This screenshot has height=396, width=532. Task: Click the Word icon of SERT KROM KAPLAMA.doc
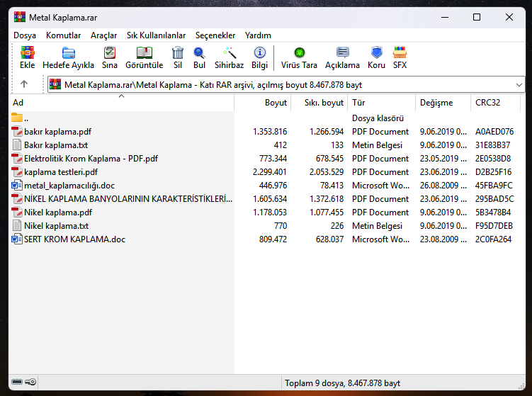coord(17,239)
